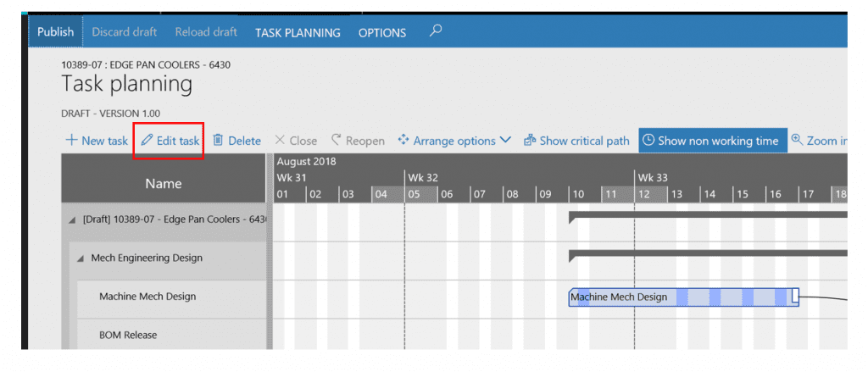Click the search magnifier icon in header
868x372 pixels.
pos(436,31)
